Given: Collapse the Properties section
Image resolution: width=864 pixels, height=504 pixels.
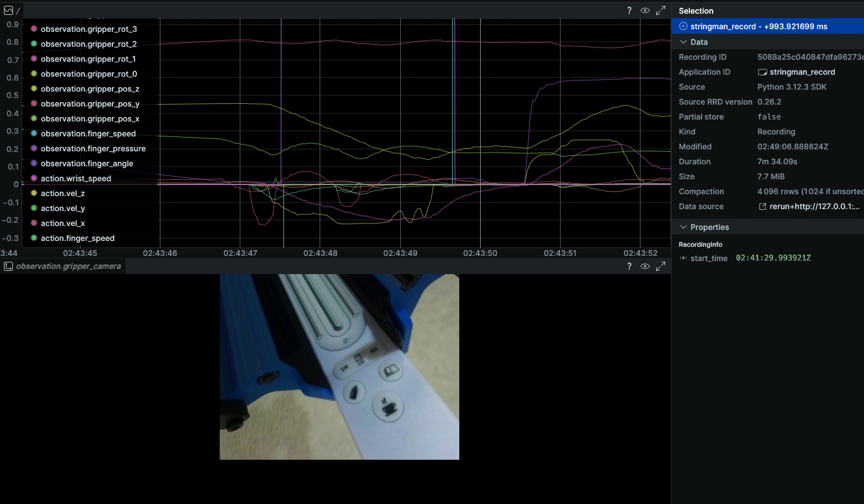Looking at the screenshot, I should point(683,227).
